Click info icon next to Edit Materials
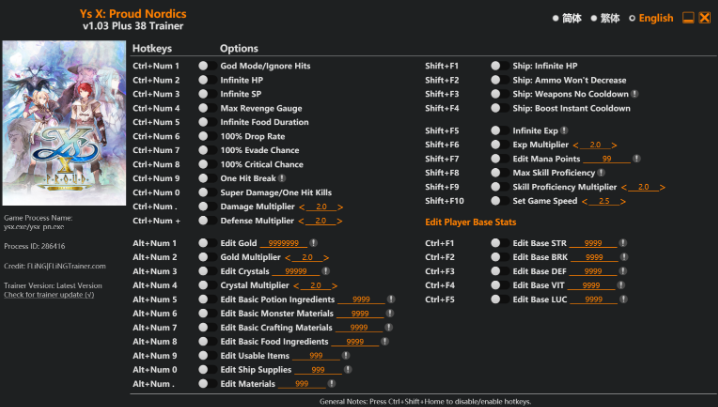The width and height of the screenshot is (718, 407). [332, 384]
